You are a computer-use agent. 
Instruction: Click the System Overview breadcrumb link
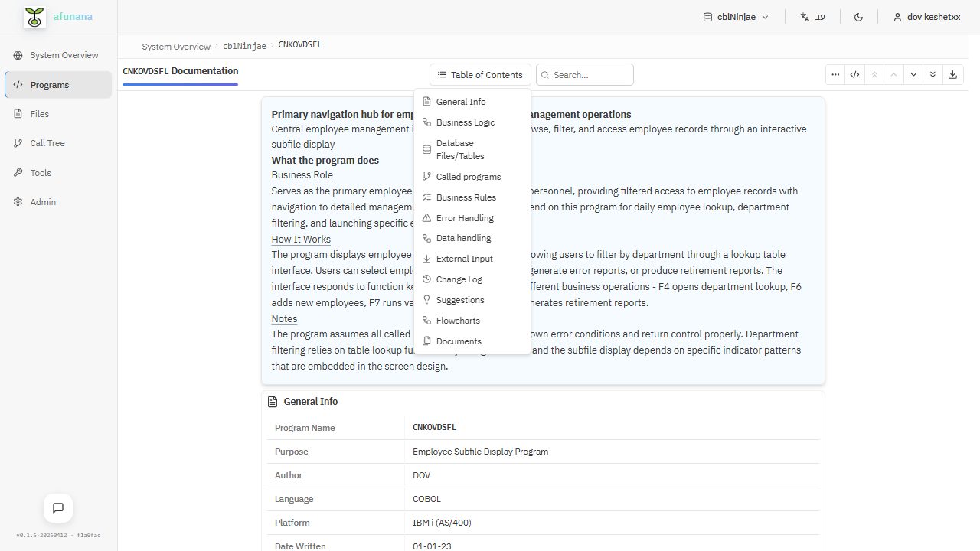tap(176, 46)
